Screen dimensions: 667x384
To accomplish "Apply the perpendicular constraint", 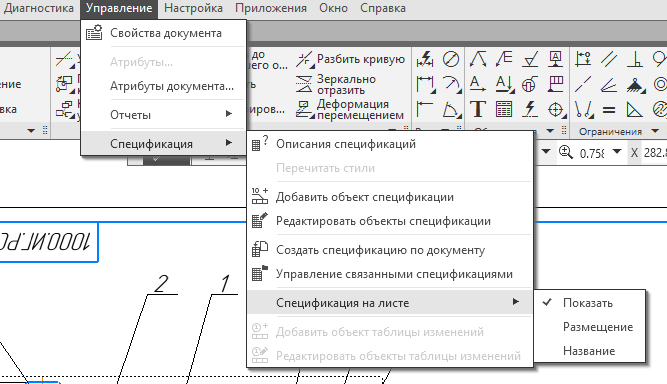I will pos(635,60).
